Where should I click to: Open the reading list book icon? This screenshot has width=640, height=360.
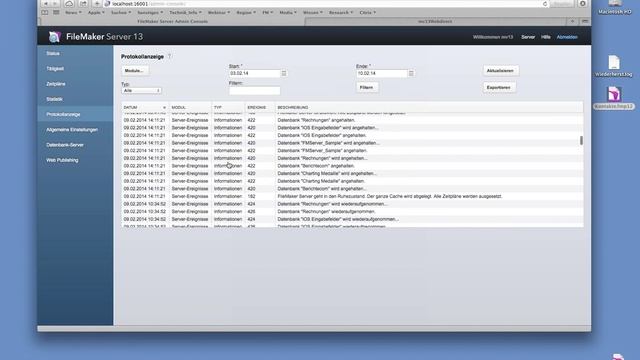pyautogui.click(x=45, y=13)
